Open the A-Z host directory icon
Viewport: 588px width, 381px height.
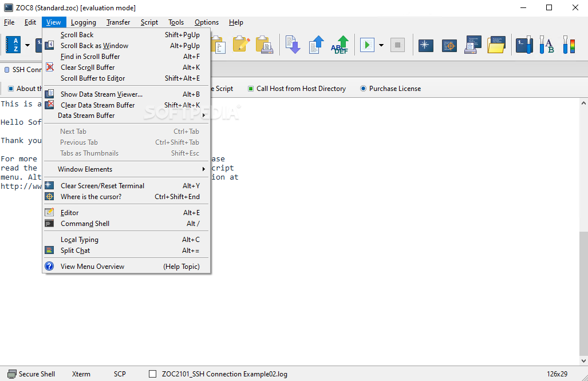(13, 45)
